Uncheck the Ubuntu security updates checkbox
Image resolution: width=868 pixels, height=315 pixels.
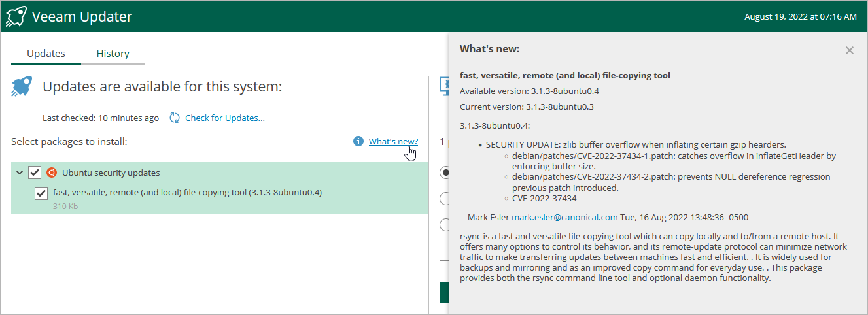click(35, 173)
